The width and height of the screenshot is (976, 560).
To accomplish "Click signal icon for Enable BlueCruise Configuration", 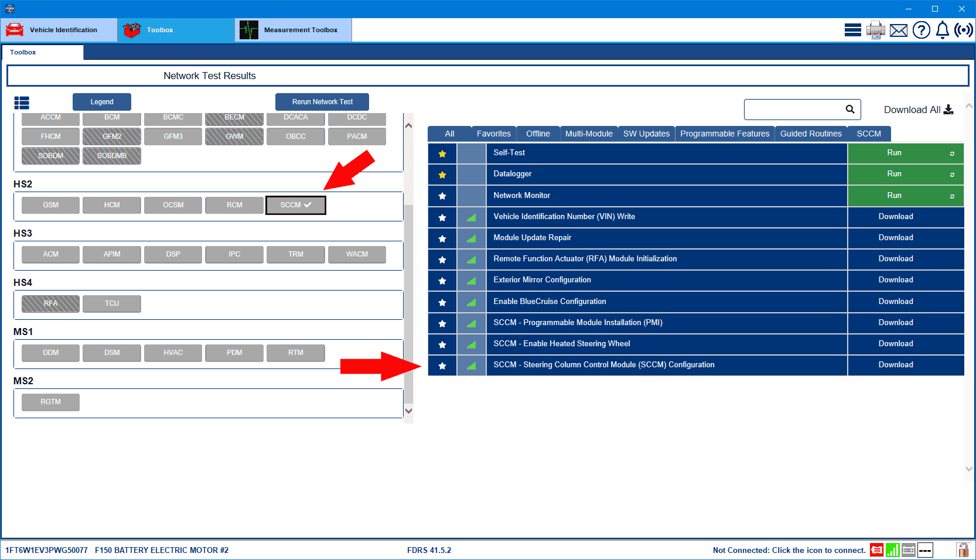I will coord(472,302).
